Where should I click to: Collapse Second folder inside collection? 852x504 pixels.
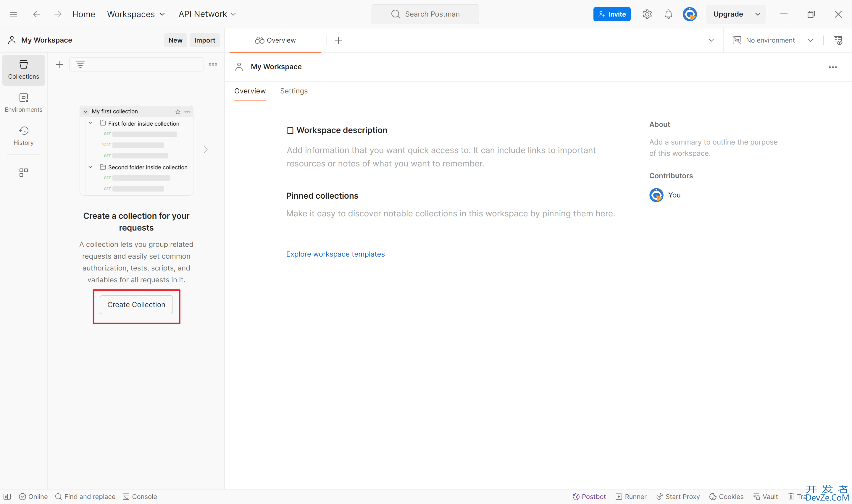(91, 167)
